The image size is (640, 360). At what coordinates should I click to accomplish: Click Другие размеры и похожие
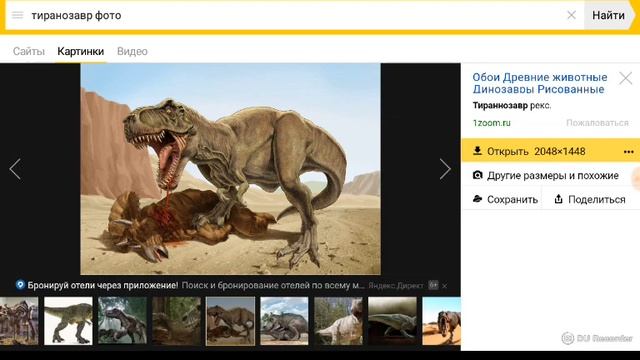click(553, 176)
